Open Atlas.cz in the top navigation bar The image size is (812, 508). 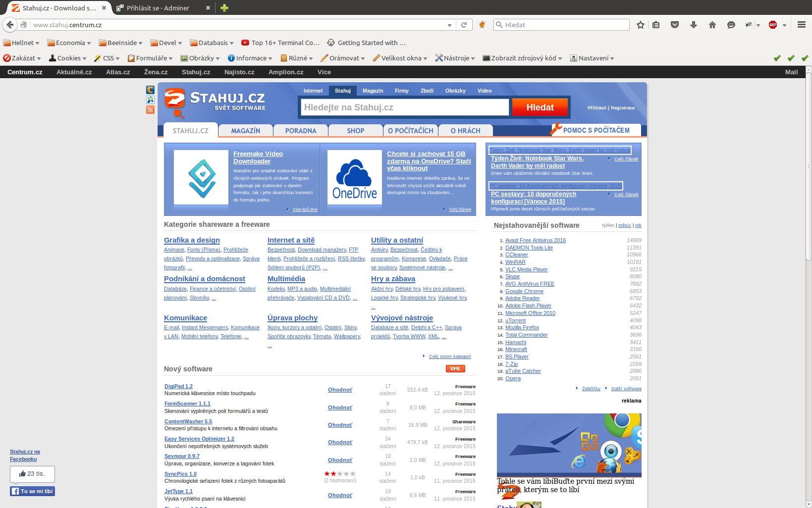118,72
